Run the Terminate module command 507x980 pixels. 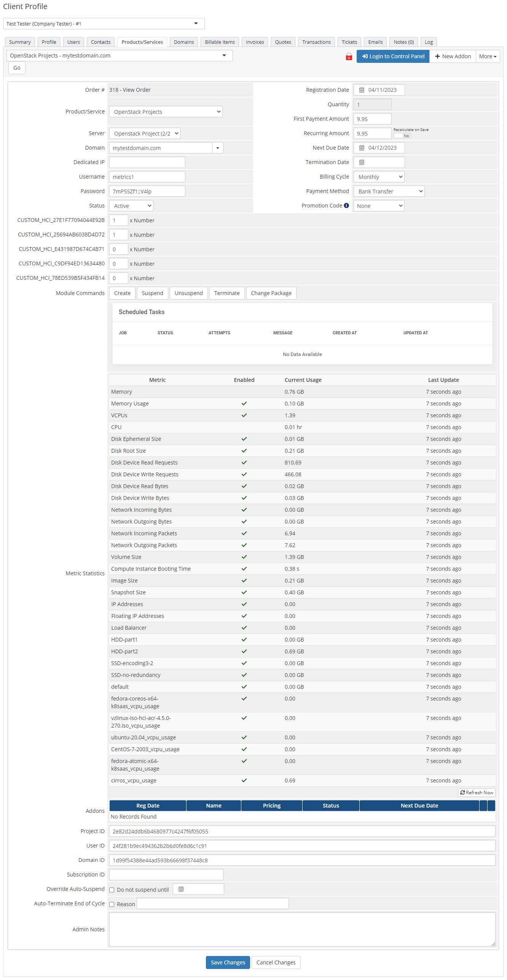[227, 293]
